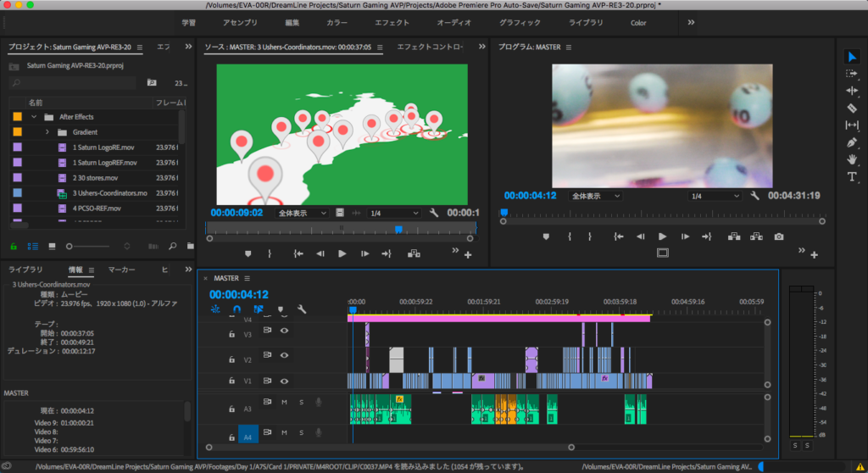Switch to the カラー workspace tab

tap(337, 23)
